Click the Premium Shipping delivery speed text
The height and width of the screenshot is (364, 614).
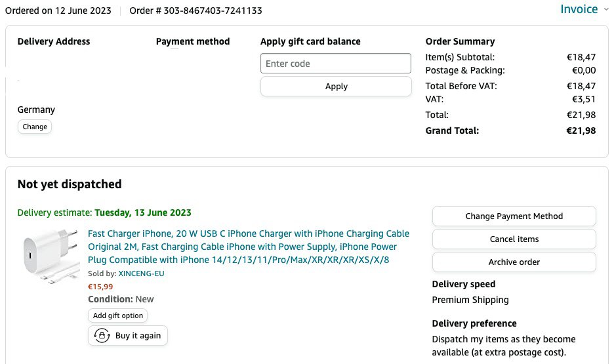(470, 300)
